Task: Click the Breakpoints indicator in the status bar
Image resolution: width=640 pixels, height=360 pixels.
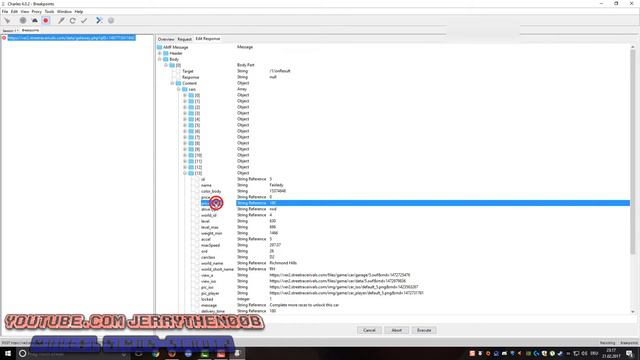Action: (x=629, y=343)
